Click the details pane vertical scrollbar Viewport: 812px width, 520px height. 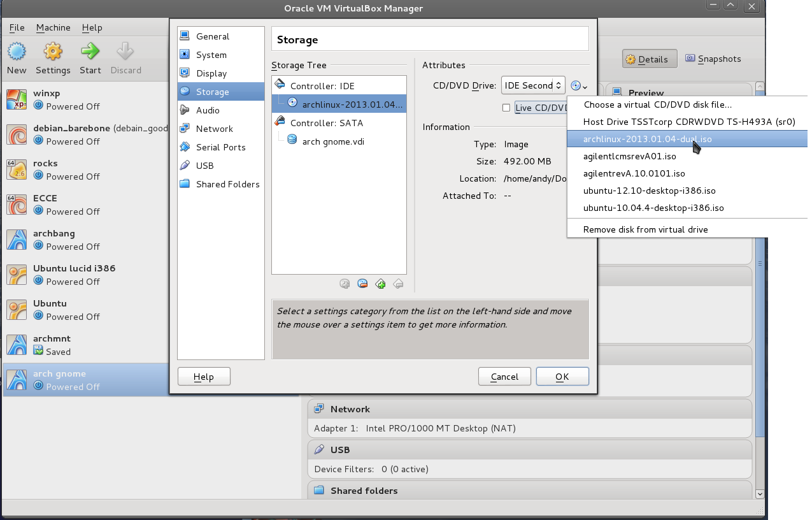point(759,264)
